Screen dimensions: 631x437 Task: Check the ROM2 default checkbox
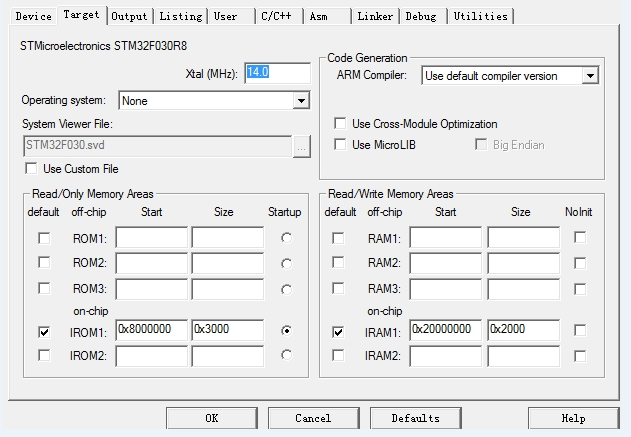[x=44, y=262]
